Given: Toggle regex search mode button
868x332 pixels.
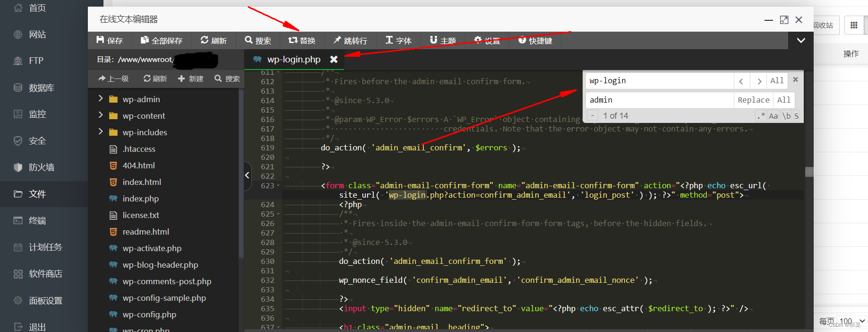Looking at the screenshot, I should 761,116.
